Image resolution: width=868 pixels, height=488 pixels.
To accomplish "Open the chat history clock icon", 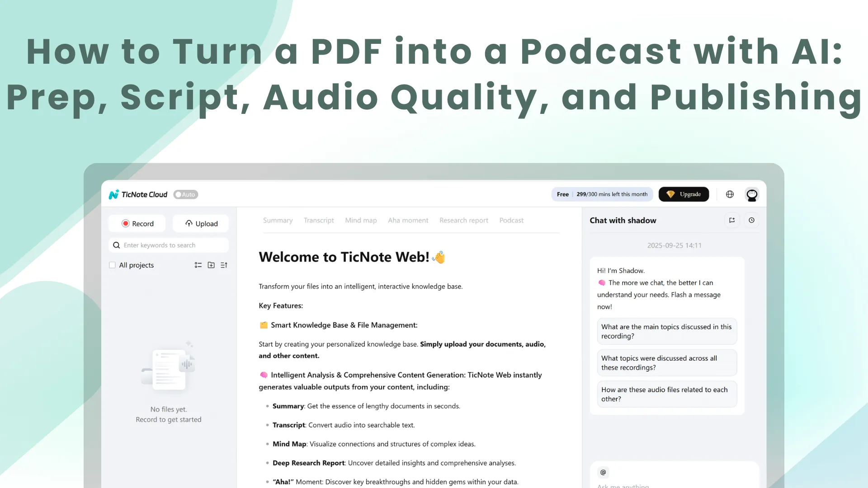I will pos(751,221).
